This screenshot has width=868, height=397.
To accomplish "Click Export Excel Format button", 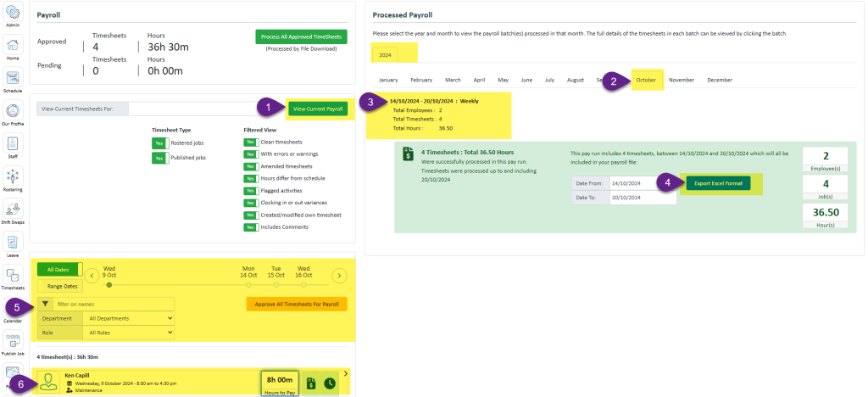I will click(x=719, y=182).
